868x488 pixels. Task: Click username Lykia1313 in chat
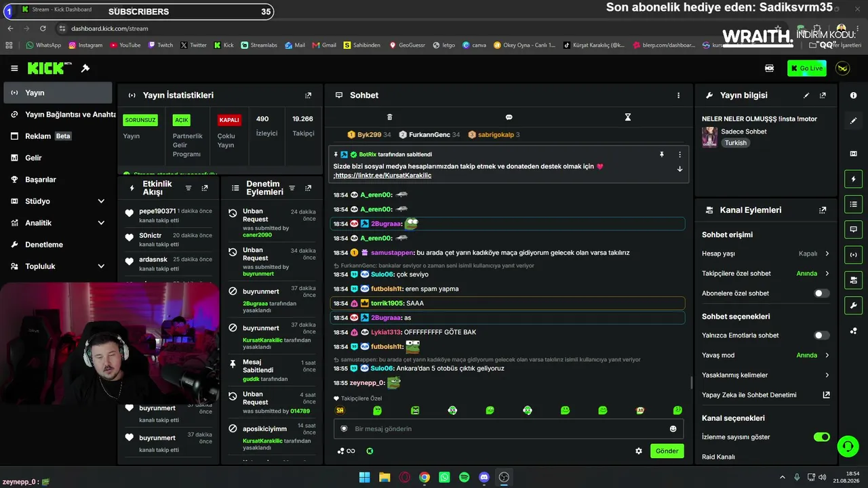click(x=386, y=332)
